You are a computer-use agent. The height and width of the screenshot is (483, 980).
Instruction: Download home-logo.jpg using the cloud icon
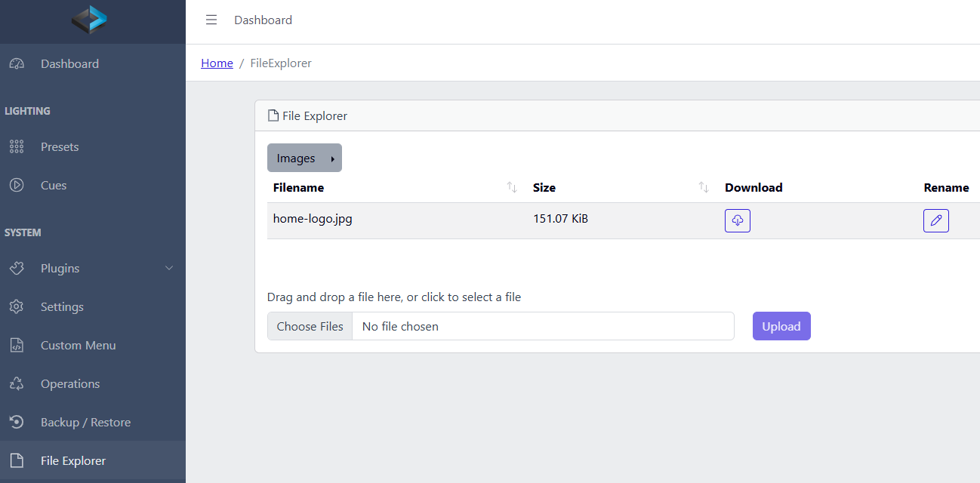tap(737, 220)
